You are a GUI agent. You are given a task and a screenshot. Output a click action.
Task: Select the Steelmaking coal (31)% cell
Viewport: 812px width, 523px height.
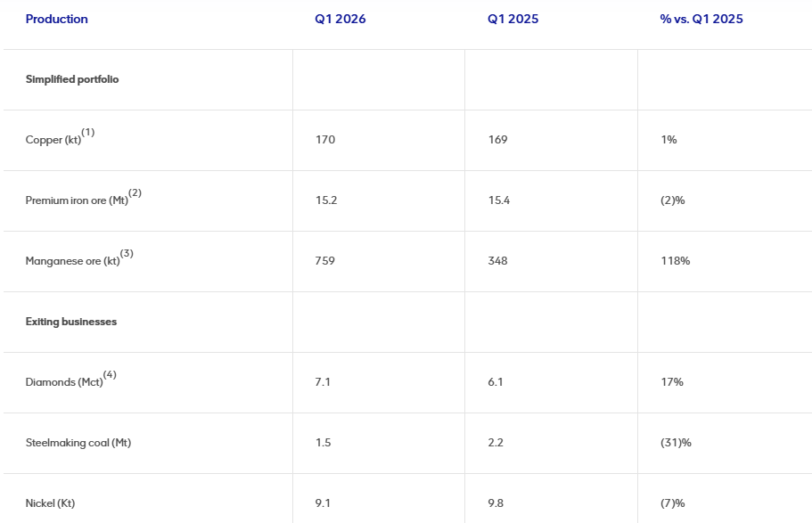(x=676, y=443)
